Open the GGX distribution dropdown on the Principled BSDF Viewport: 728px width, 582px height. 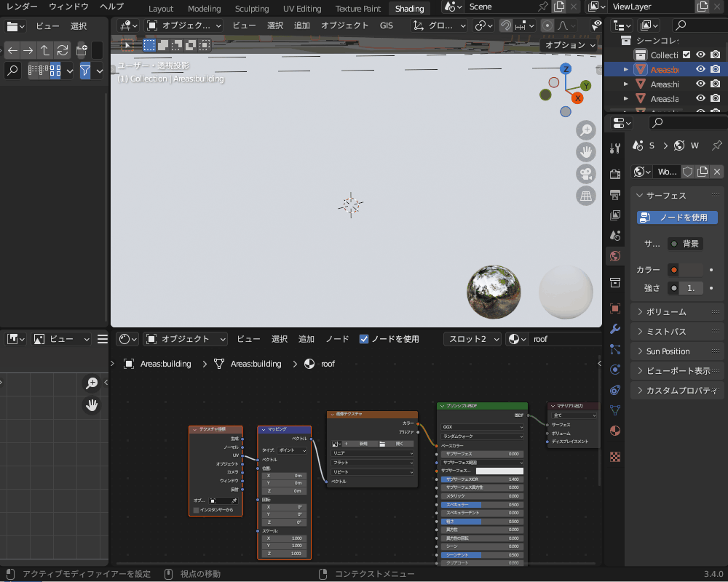coord(480,427)
